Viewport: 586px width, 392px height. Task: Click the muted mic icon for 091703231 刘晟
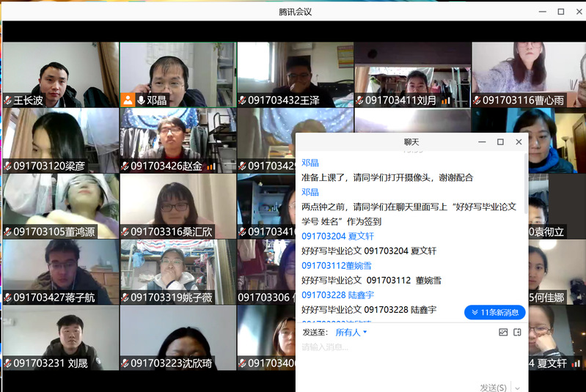tap(7, 363)
